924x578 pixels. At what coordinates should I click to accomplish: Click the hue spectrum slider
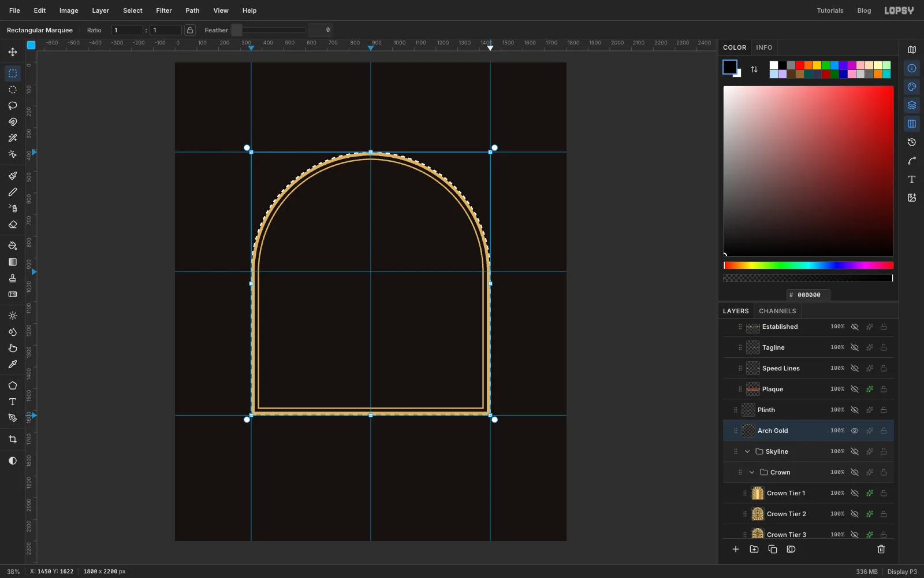coord(808,265)
